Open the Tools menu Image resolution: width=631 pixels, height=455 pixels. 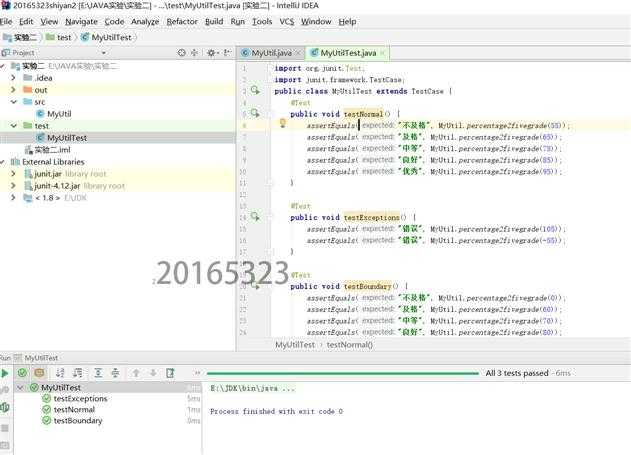tap(262, 21)
